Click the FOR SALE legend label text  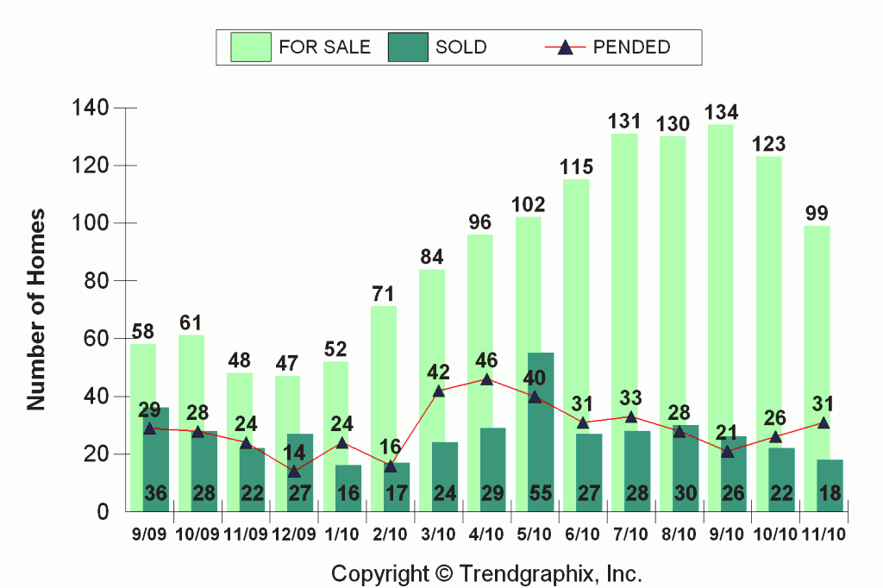(x=324, y=47)
